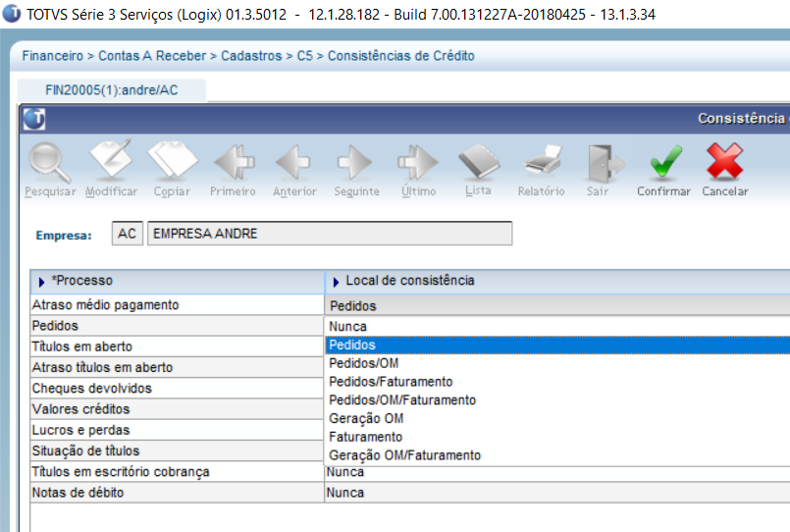Open C5 in the breadcrumb
Viewport: 790px width, 532px height.
(305, 55)
